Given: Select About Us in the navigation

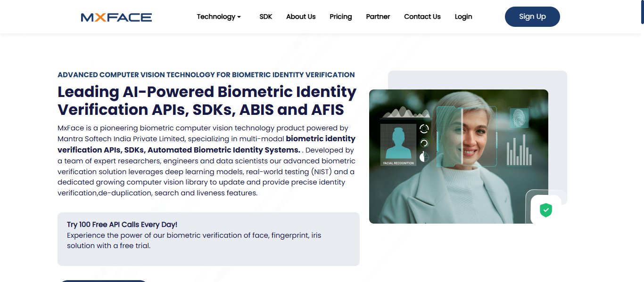Looking at the screenshot, I should click(300, 16).
